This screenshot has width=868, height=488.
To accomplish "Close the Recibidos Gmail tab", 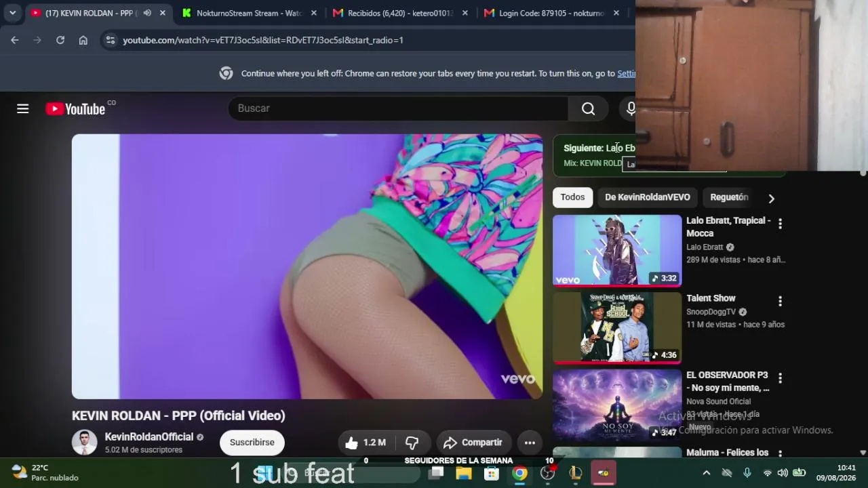I will click(x=465, y=13).
